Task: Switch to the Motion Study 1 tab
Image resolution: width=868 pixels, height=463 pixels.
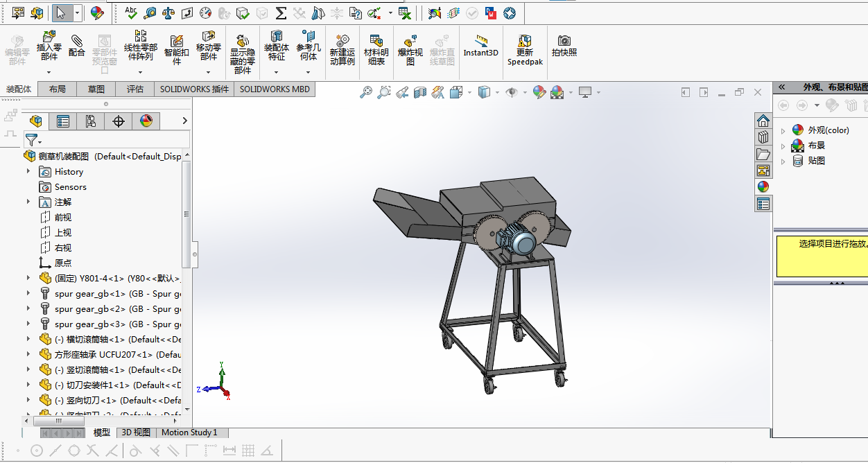Action: (x=189, y=433)
